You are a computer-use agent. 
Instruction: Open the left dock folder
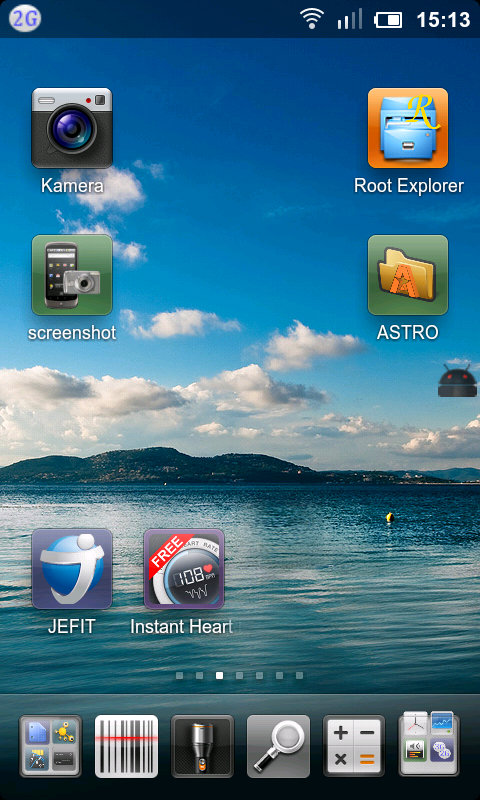click(x=50, y=745)
